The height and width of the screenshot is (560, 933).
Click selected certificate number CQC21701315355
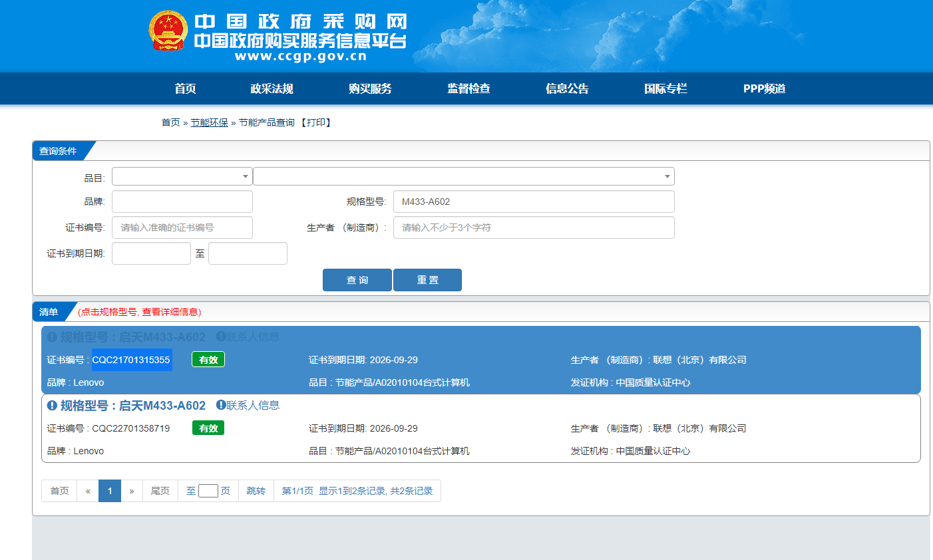[131, 360]
